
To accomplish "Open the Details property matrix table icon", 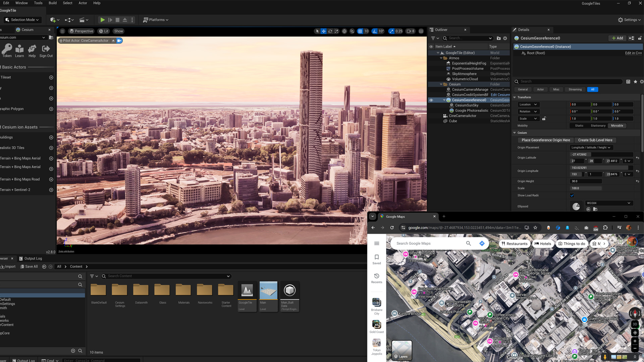I will [628, 81].
